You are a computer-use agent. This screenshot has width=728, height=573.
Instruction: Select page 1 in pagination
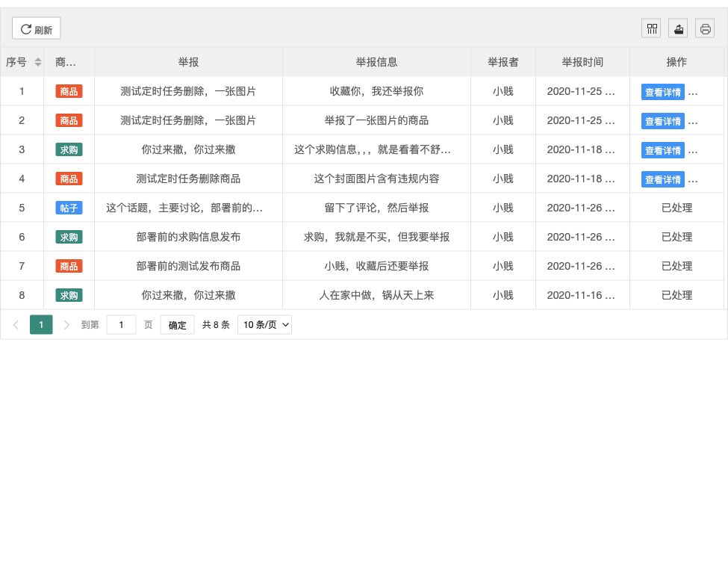point(41,325)
